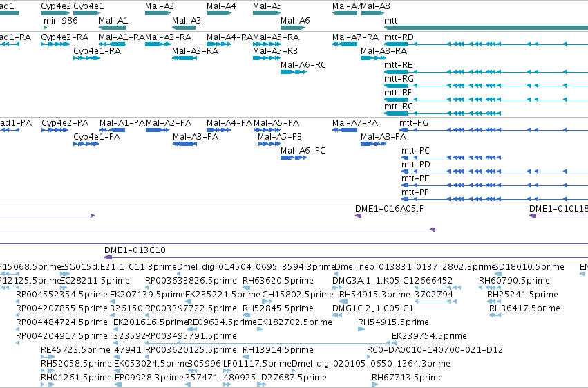
Task: Select the Cyp4e1 gene label
Action: 89,6
